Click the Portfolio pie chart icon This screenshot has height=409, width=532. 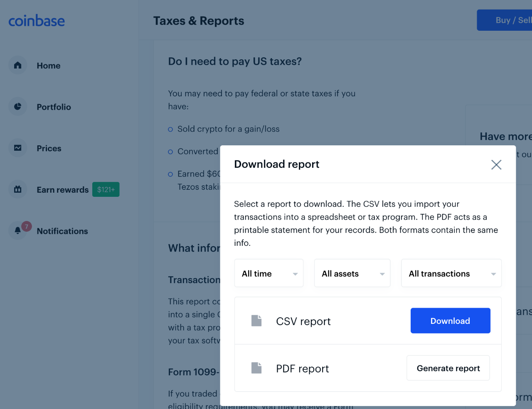17,107
